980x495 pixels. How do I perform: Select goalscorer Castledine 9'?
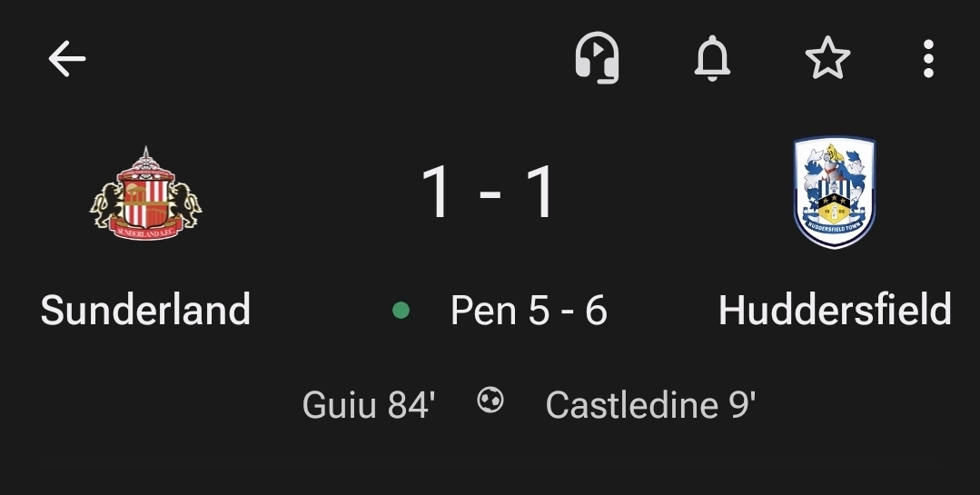[650, 405]
